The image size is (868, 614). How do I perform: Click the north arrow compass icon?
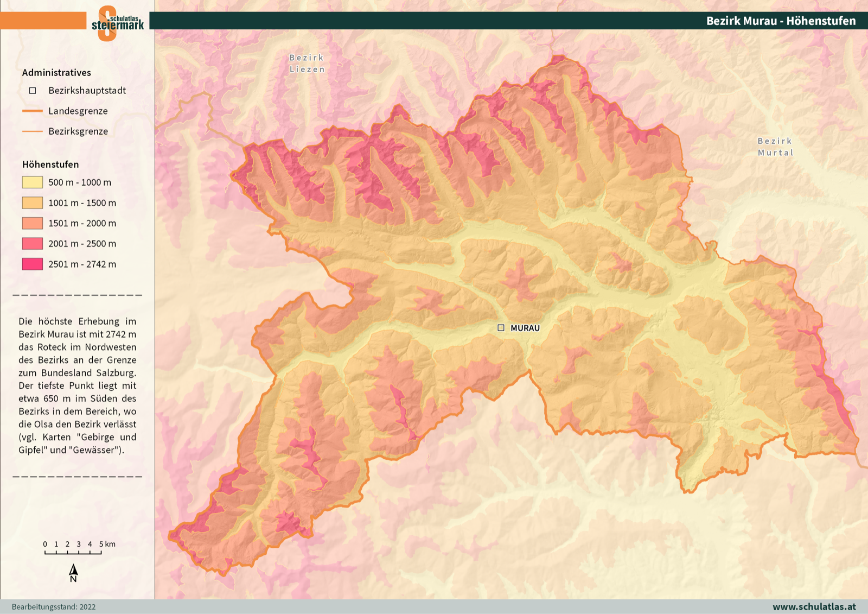point(73,573)
